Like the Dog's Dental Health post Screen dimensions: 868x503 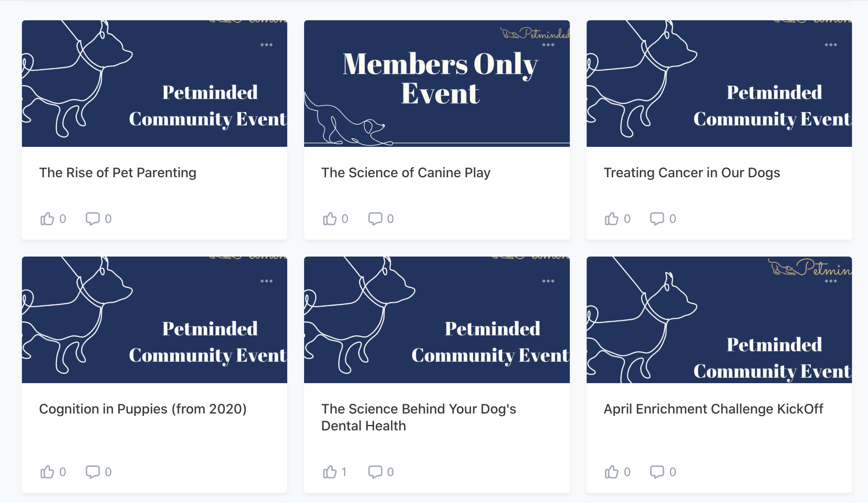(x=329, y=472)
